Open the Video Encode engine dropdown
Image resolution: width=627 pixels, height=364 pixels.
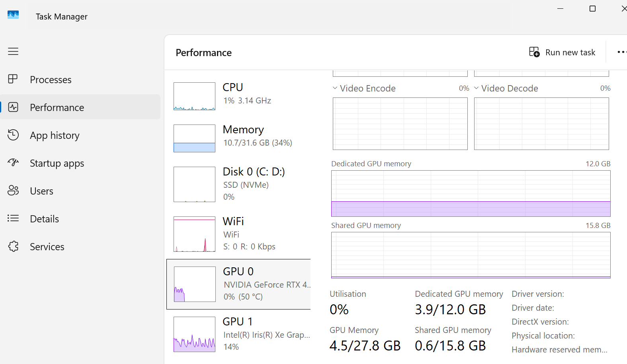[x=335, y=88]
